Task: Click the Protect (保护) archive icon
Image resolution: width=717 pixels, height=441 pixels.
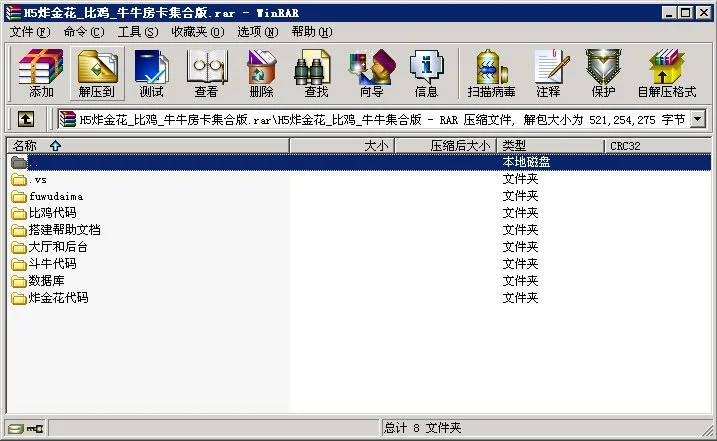Action: 603,74
